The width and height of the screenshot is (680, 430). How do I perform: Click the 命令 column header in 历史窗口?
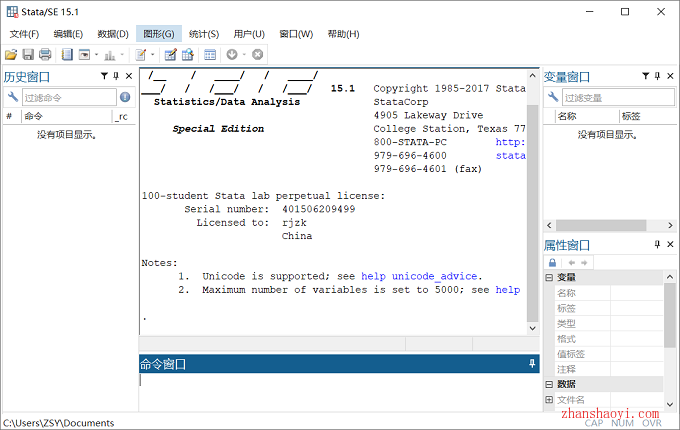(x=67, y=116)
